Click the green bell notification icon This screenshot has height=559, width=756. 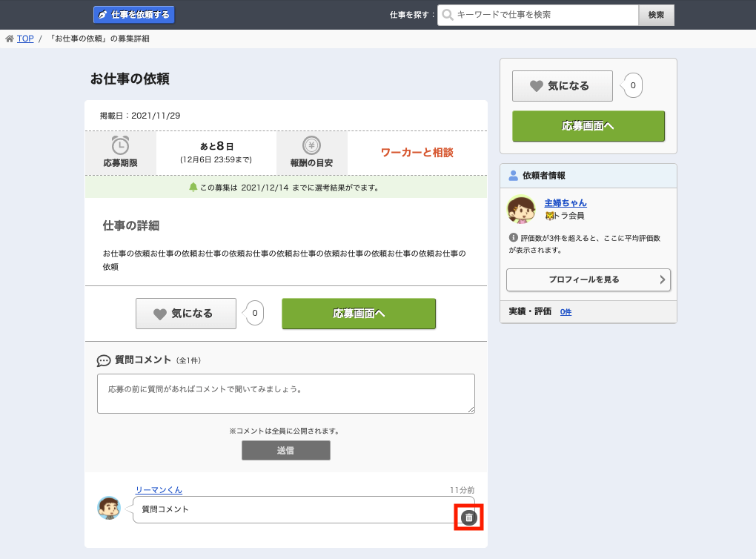[x=193, y=187]
